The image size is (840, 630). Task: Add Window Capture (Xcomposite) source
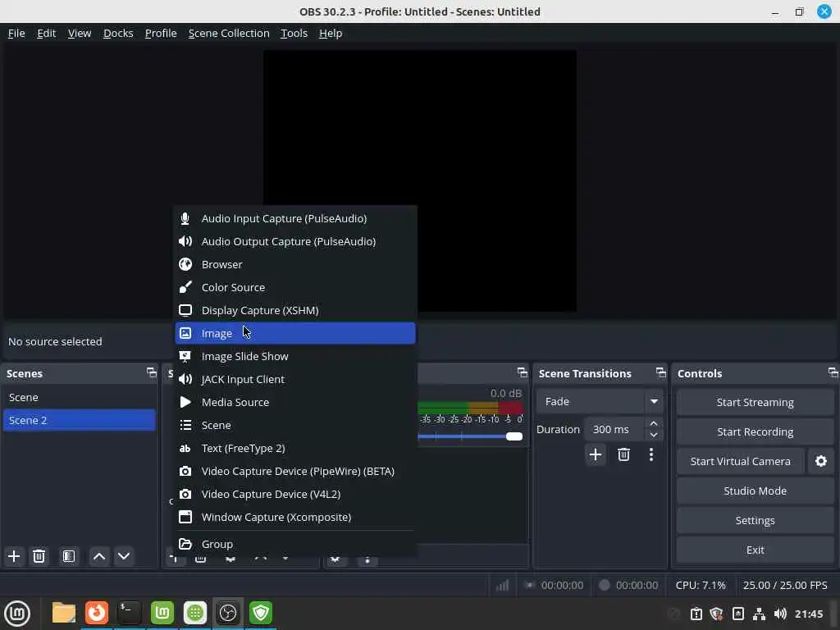pyautogui.click(x=295, y=518)
